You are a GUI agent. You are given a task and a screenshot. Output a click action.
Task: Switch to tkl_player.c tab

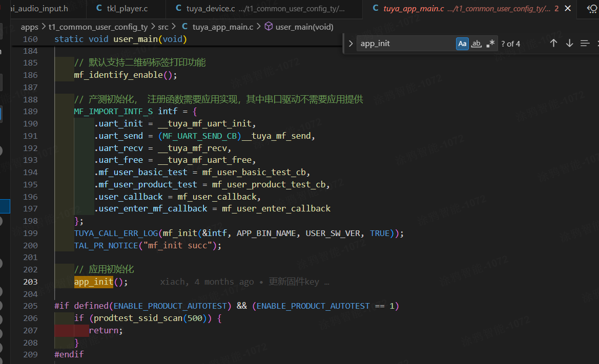coord(126,8)
